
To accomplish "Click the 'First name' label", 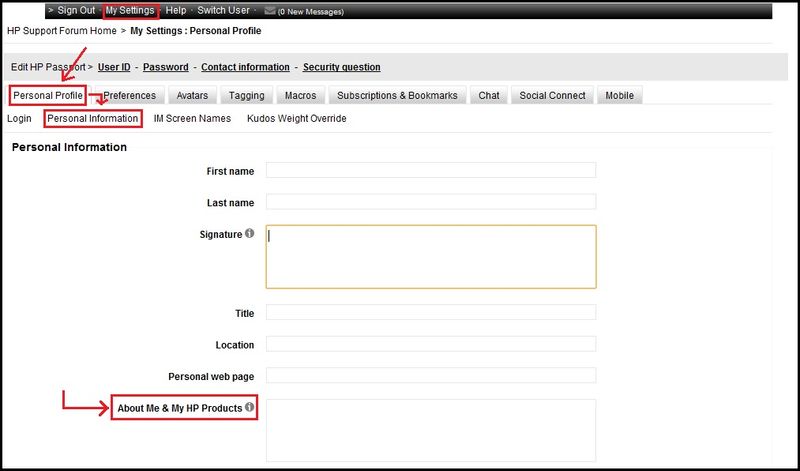I will click(x=230, y=171).
